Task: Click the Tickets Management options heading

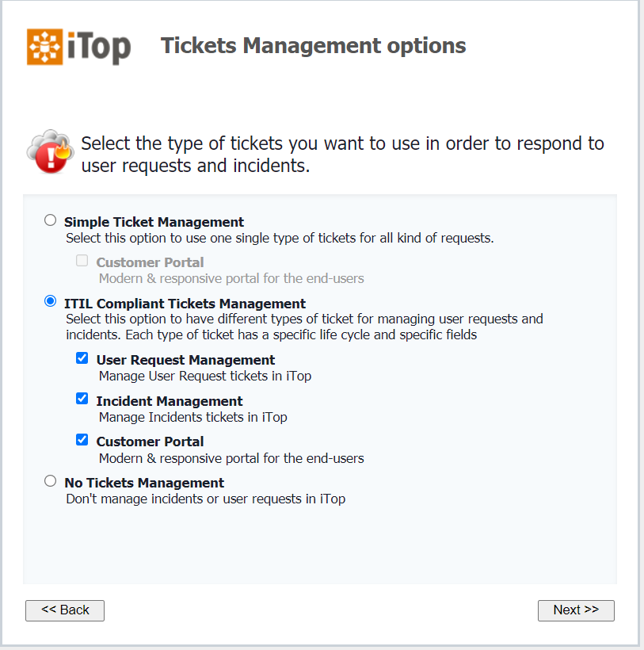Action: click(x=313, y=46)
